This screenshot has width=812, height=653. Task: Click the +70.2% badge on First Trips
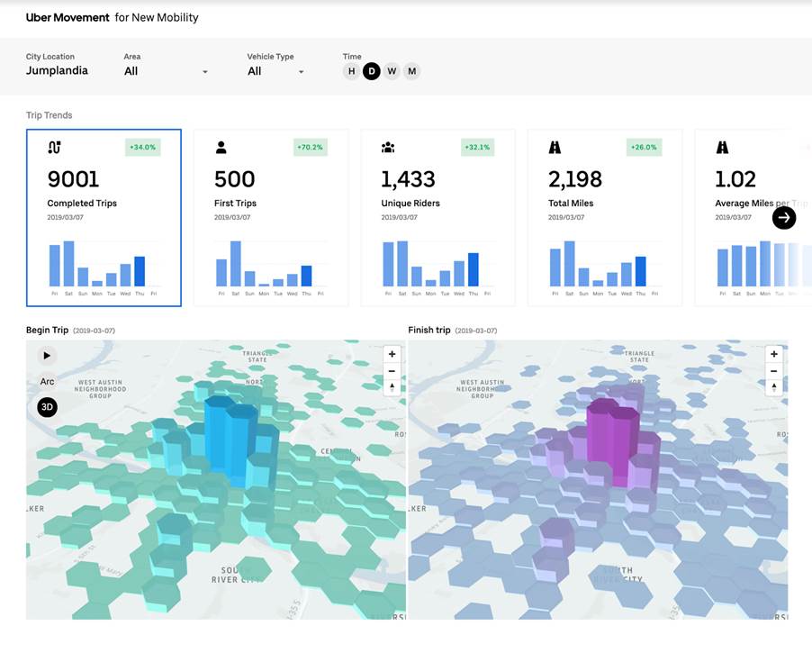tap(311, 147)
